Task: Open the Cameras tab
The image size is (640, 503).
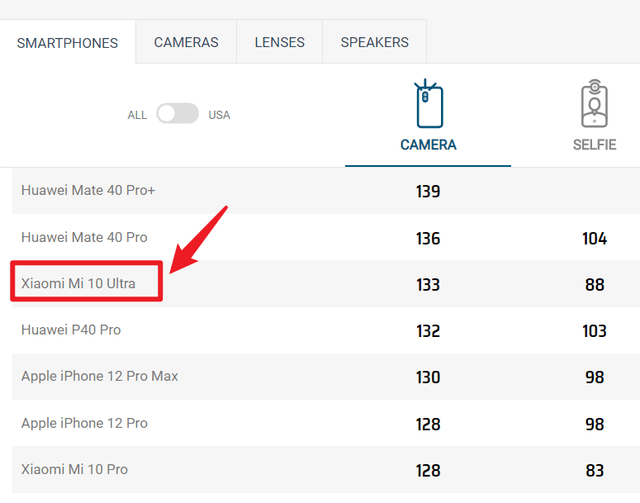Action: 186,42
